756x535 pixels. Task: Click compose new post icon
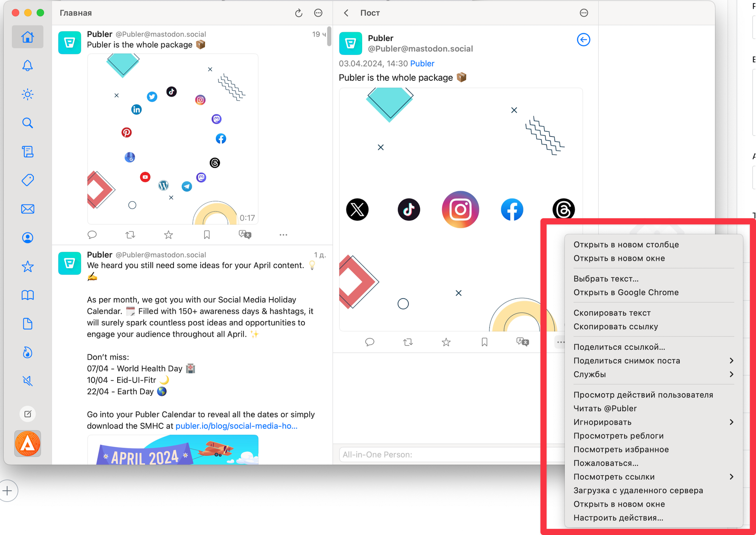[x=28, y=414]
